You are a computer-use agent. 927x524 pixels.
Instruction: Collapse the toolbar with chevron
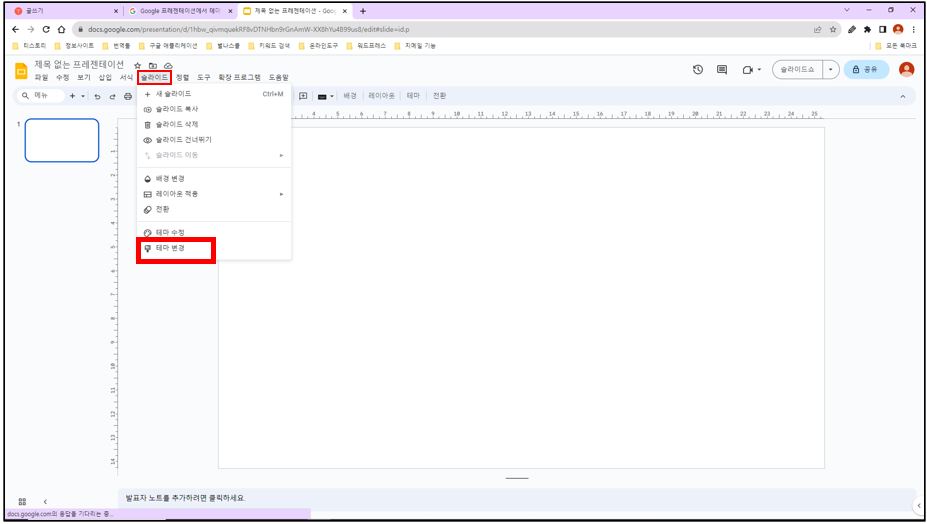tap(903, 96)
